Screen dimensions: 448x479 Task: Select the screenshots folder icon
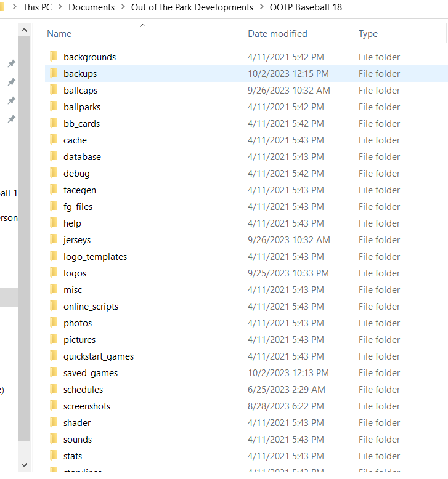click(54, 405)
